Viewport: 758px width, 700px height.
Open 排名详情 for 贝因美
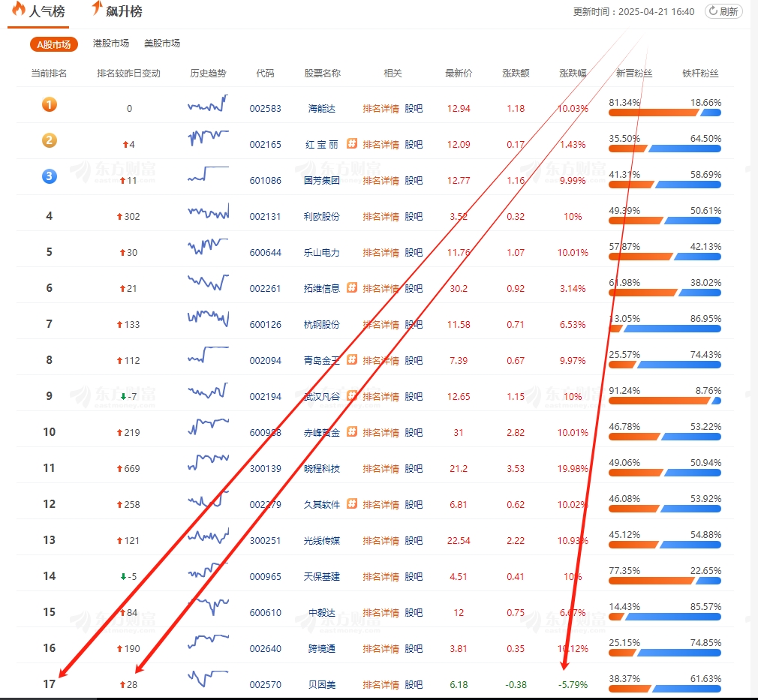381,685
